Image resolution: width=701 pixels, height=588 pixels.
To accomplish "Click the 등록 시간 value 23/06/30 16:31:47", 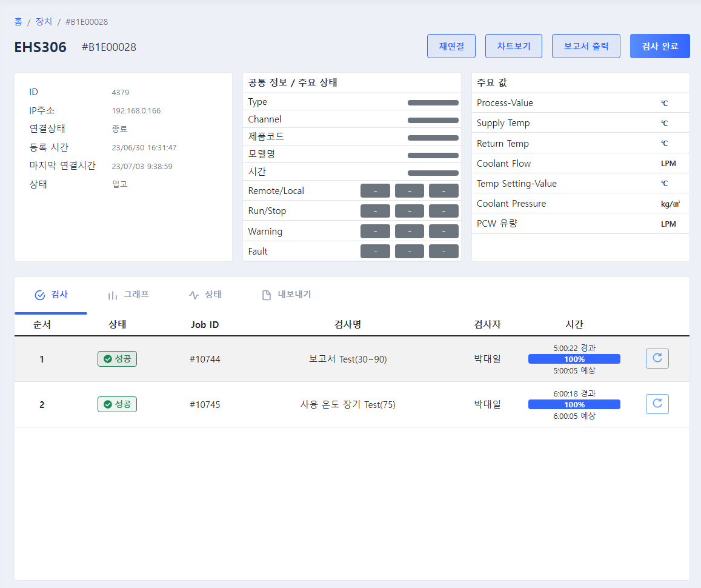I will point(144,147).
